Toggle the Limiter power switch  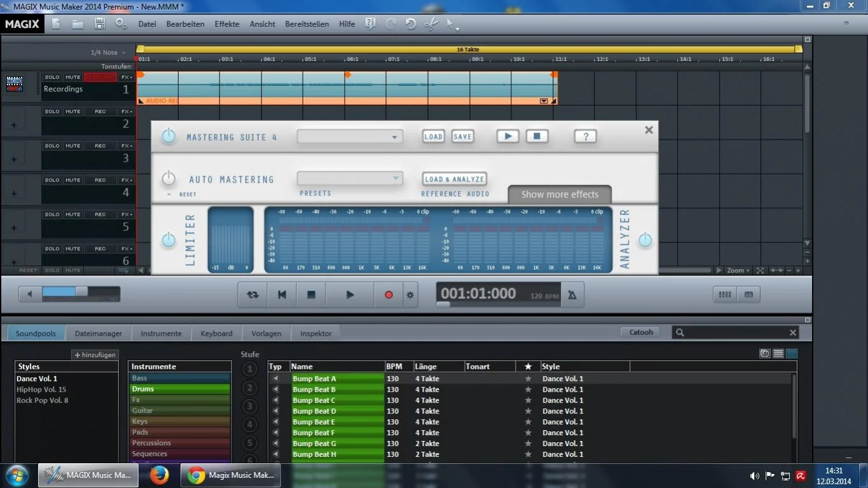point(169,240)
